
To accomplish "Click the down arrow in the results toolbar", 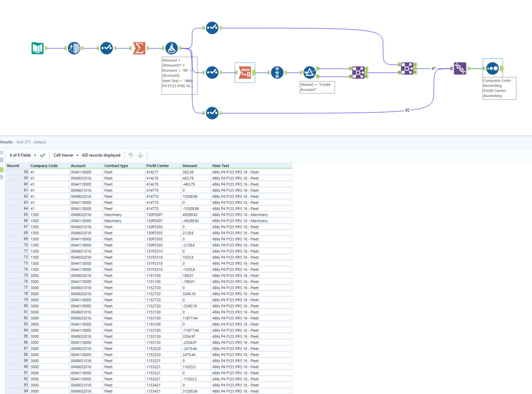I will (x=140, y=155).
